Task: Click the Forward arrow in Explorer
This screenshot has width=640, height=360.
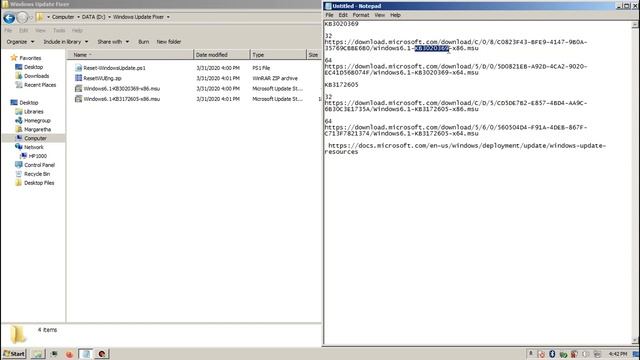Action: point(22,18)
